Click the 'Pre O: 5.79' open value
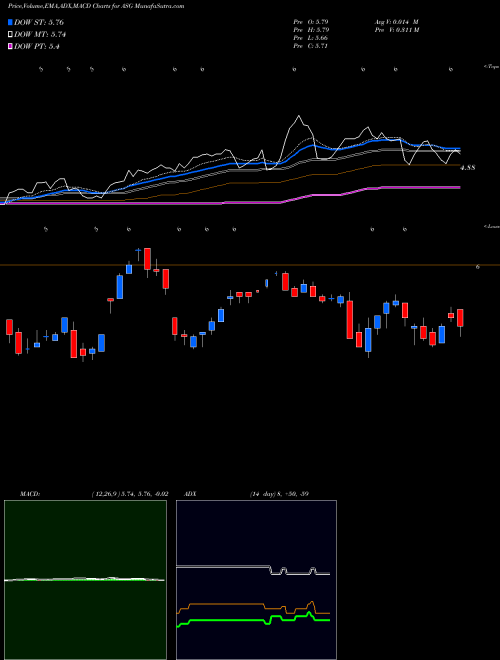Image resolution: width=500 pixels, height=660 pixels. coord(311,22)
